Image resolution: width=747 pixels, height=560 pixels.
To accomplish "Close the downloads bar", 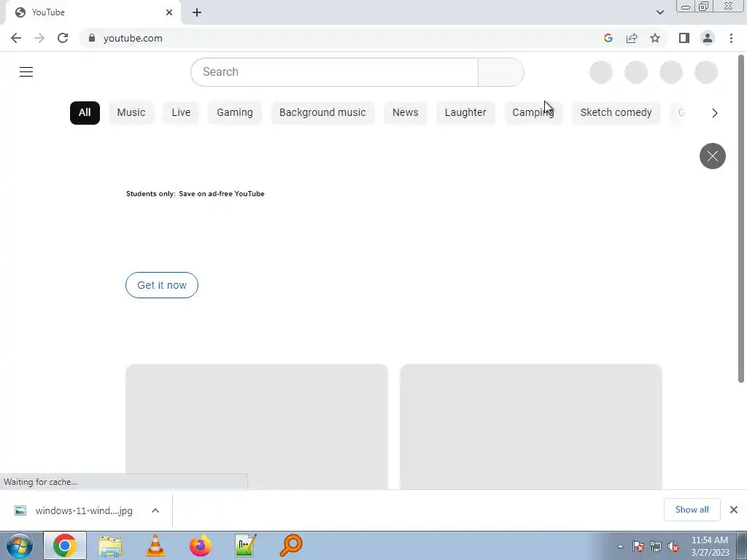I will click(x=734, y=510).
